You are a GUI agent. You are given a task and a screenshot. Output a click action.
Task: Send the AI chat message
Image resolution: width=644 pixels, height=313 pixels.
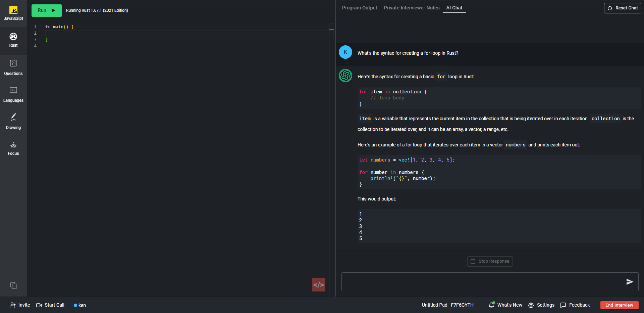tap(629, 282)
